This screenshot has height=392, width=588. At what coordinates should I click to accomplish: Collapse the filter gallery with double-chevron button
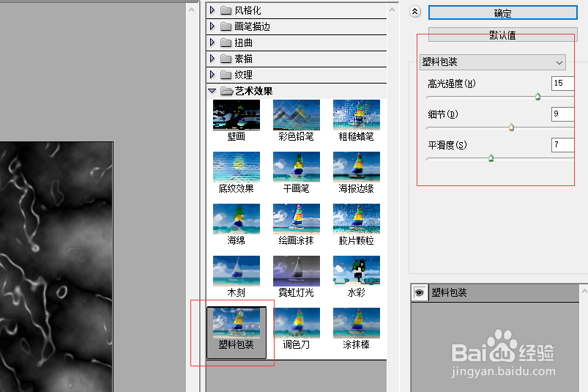(414, 12)
